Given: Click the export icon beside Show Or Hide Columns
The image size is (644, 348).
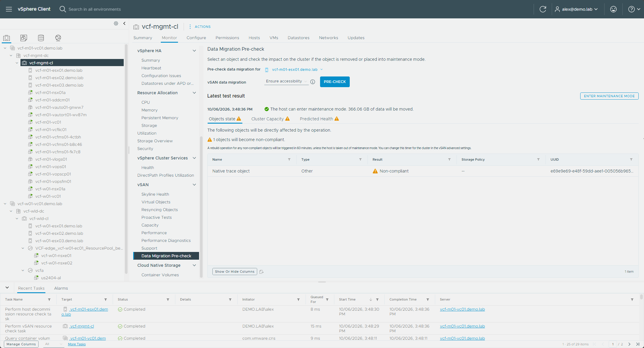Looking at the screenshot, I should 261,272.
